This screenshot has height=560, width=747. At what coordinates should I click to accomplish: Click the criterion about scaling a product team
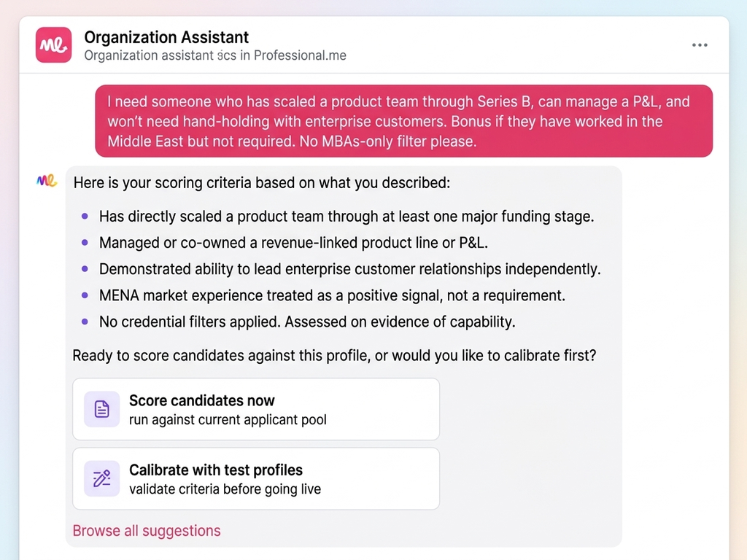(x=347, y=217)
